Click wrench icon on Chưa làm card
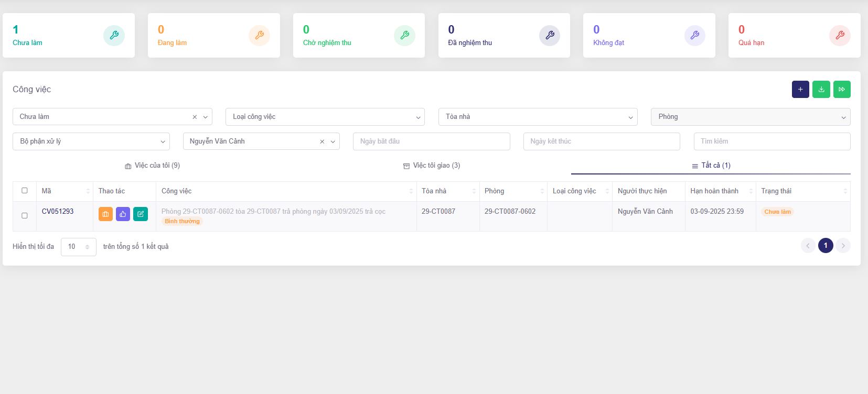This screenshot has width=868, height=394. pyautogui.click(x=114, y=36)
